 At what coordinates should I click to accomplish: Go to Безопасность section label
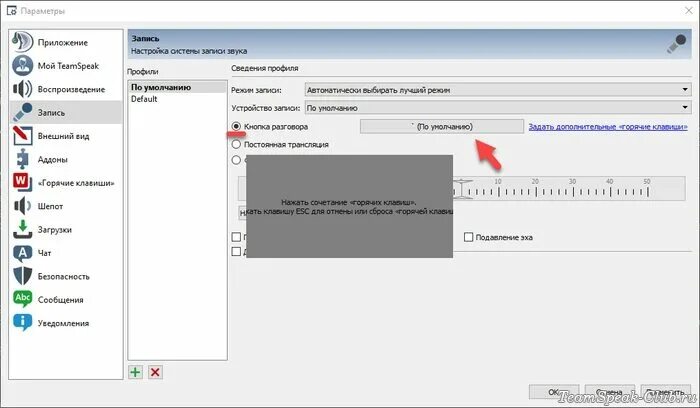click(x=63, y=276)
